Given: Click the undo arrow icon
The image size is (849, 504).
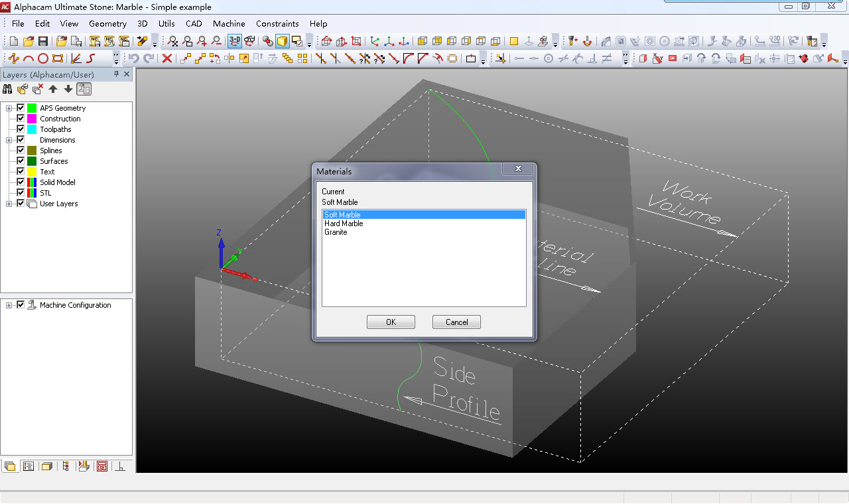Looking at the screenshot, I should [x=133, y=58].
